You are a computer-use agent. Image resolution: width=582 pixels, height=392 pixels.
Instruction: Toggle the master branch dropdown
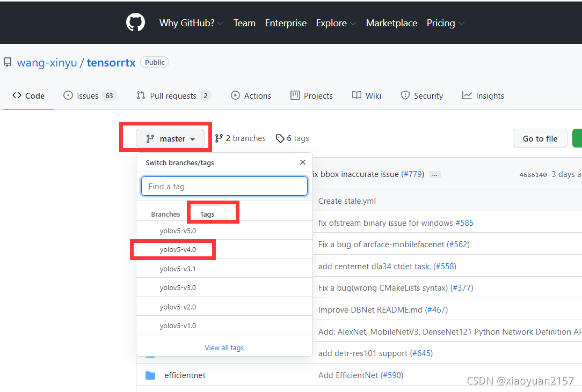(170, 138)
